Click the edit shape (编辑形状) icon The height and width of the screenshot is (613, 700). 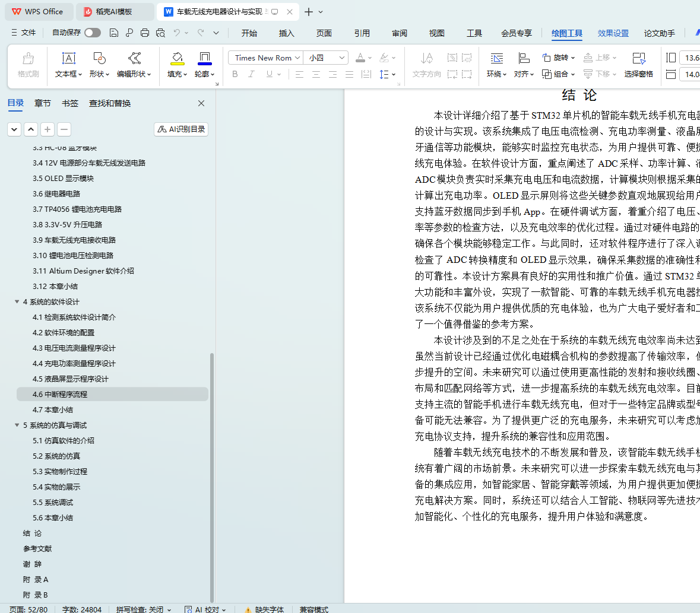click(x=134, y=58)
